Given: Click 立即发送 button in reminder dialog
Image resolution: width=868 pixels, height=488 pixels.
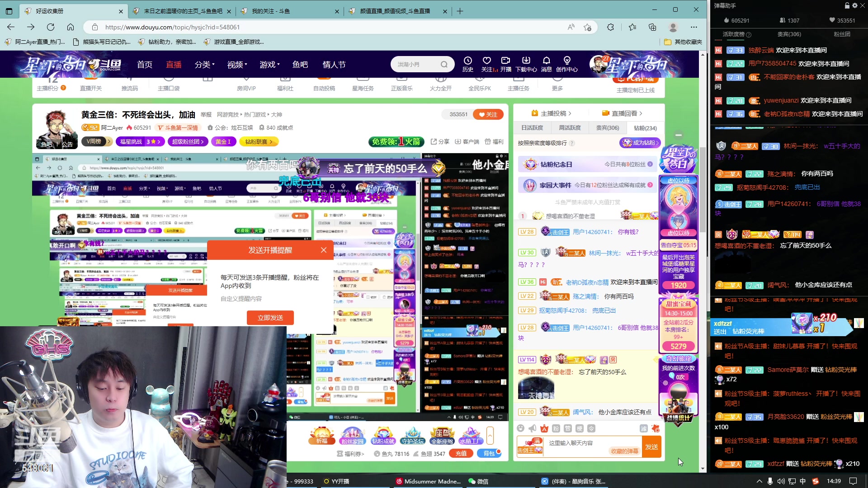Looking at the screenshot, I should point(270,318).
